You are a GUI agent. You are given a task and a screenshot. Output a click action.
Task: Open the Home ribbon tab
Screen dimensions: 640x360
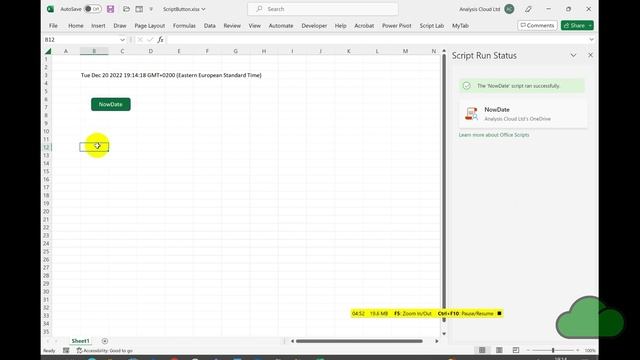pos(76,26)
